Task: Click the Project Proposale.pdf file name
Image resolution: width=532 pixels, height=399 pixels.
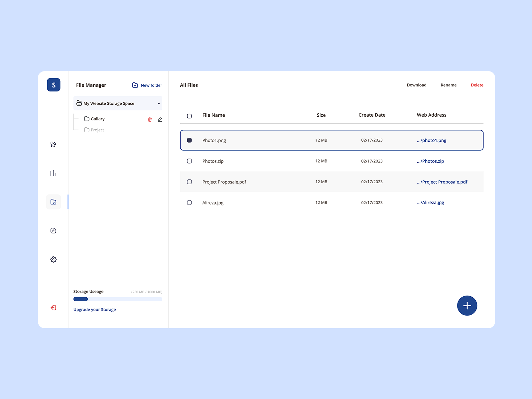Action: pyautogui.click(x=224, y=182)
